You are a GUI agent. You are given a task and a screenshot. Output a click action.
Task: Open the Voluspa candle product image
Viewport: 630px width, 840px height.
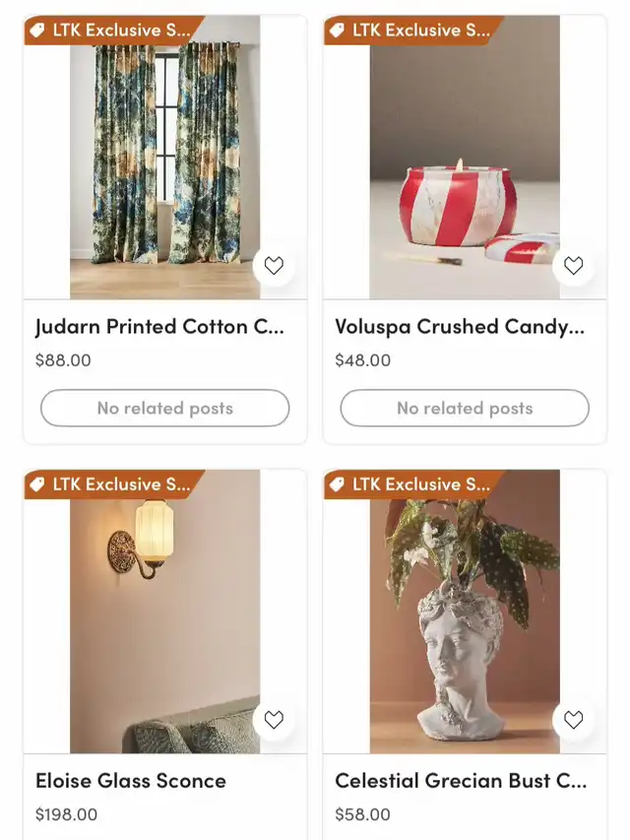(465, 157)
